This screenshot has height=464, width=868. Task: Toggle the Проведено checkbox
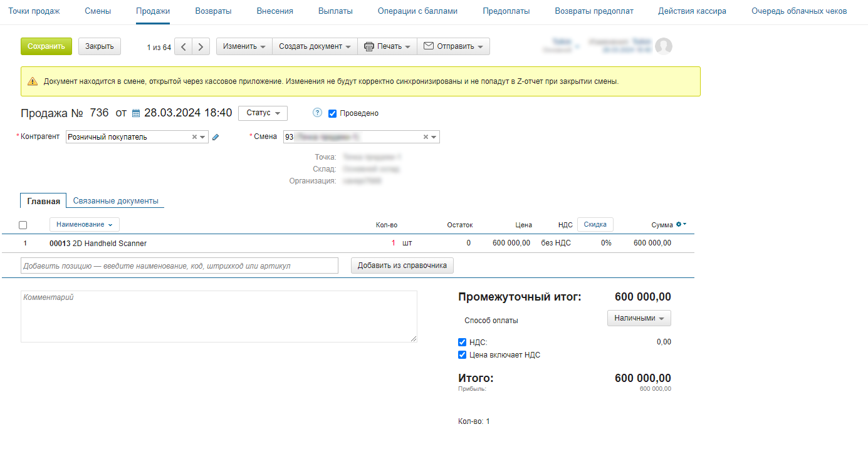(x=333, y=114)
